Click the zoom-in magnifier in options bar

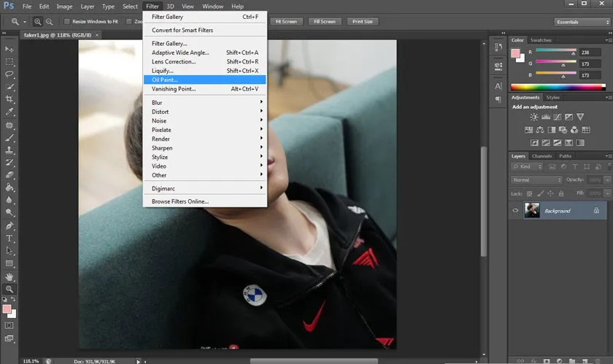coord(38,22)
